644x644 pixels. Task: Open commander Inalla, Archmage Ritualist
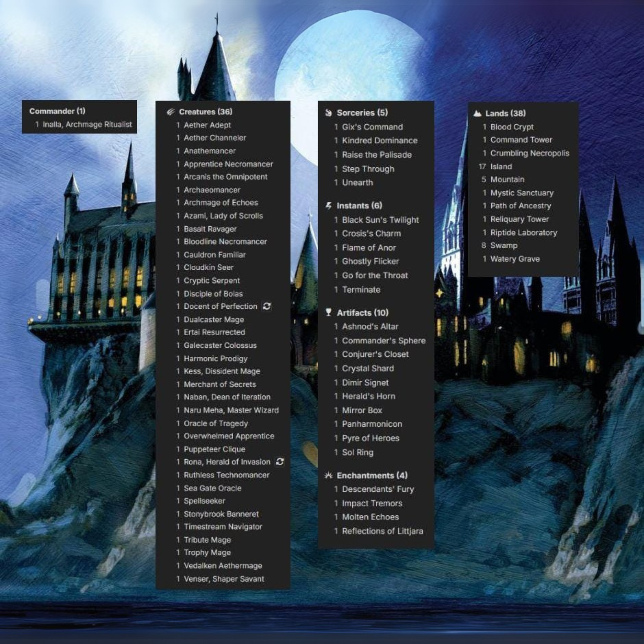tap(87, 124)
